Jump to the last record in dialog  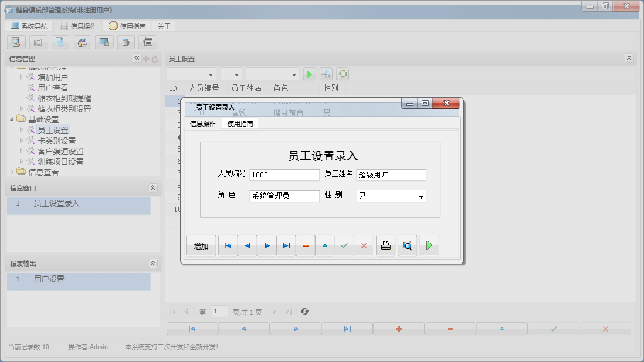click(x=286, y=246)
